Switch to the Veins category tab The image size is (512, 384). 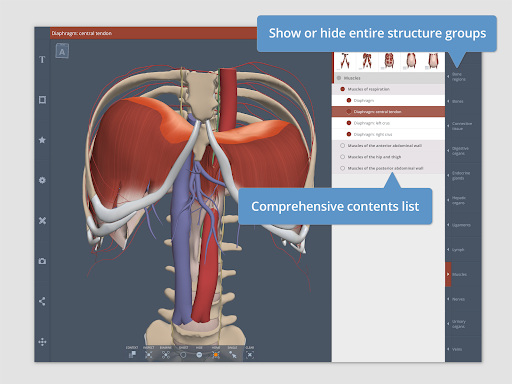pyautogui.click(x=463, y=349)
